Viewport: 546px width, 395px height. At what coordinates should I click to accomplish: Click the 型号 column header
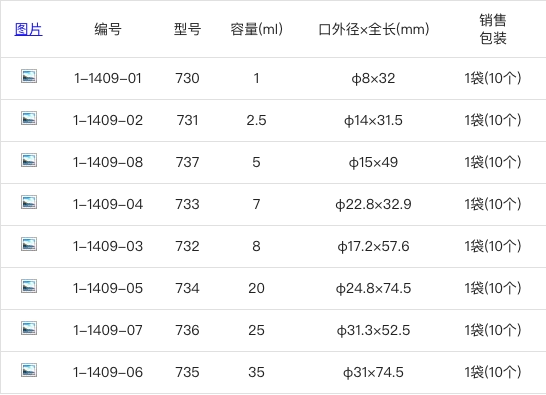(x=187, y=29)
